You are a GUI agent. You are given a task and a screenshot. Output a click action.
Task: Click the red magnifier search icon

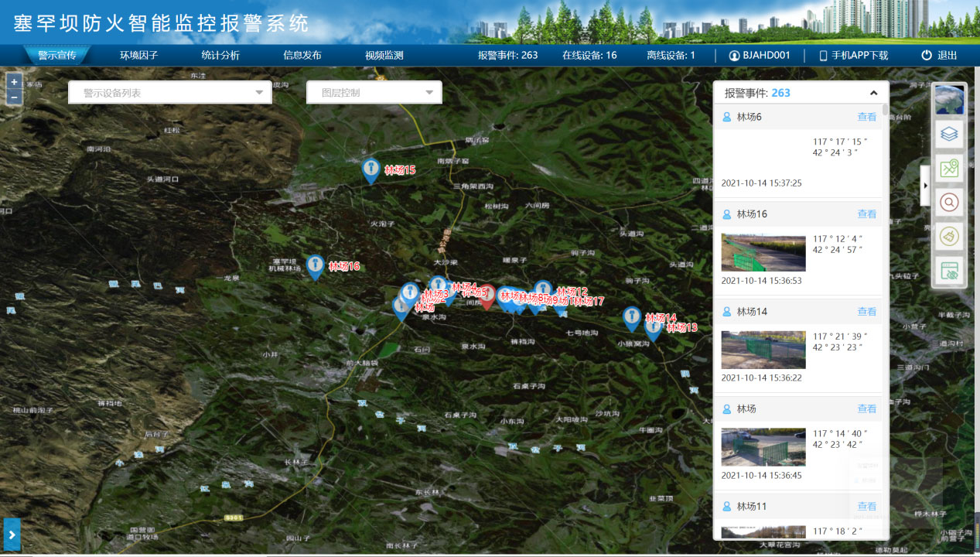[949, 202]
